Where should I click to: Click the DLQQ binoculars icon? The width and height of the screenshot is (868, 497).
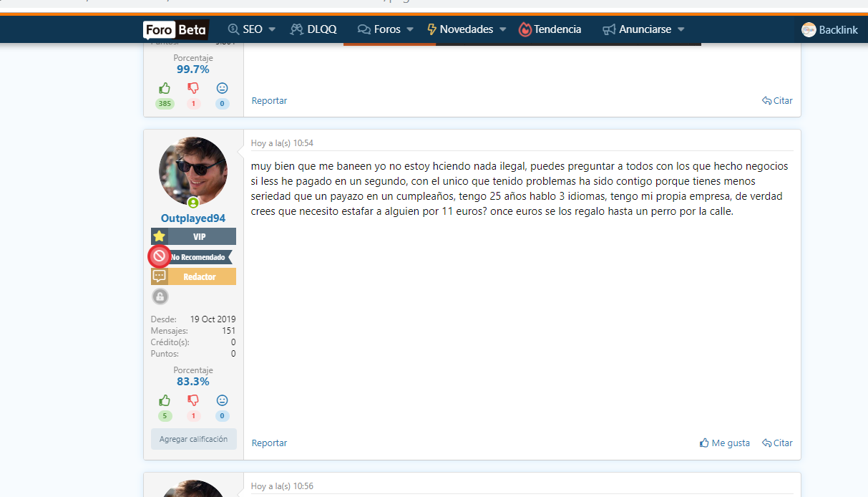pyautogui.click(x=297, y=29)
